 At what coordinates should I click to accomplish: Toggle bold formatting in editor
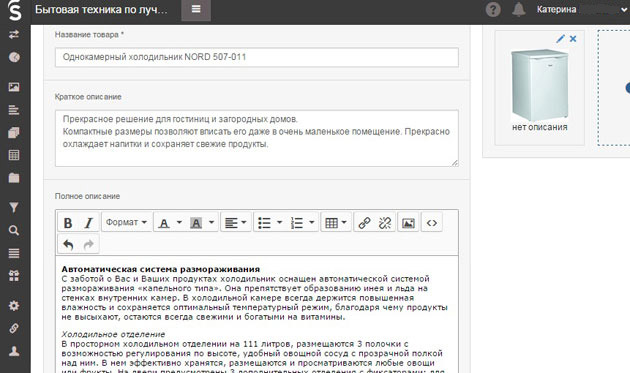(x=68, y=223)
